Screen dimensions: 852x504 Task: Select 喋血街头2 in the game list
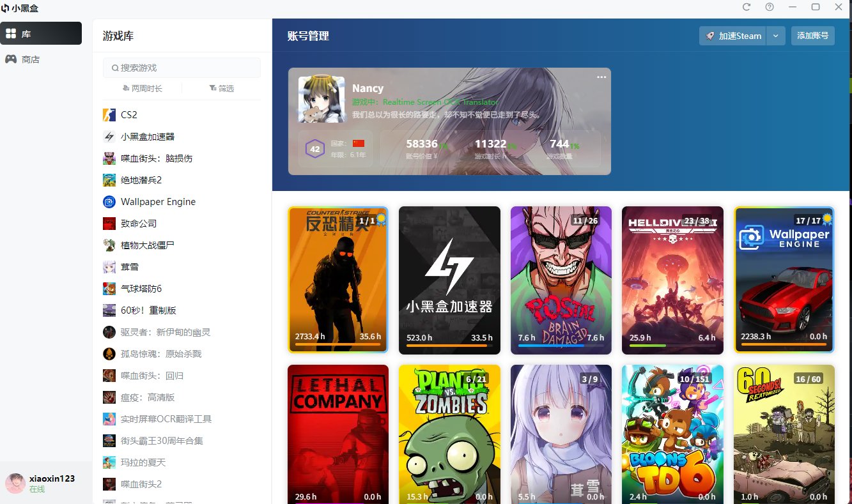tap(182, 484)
